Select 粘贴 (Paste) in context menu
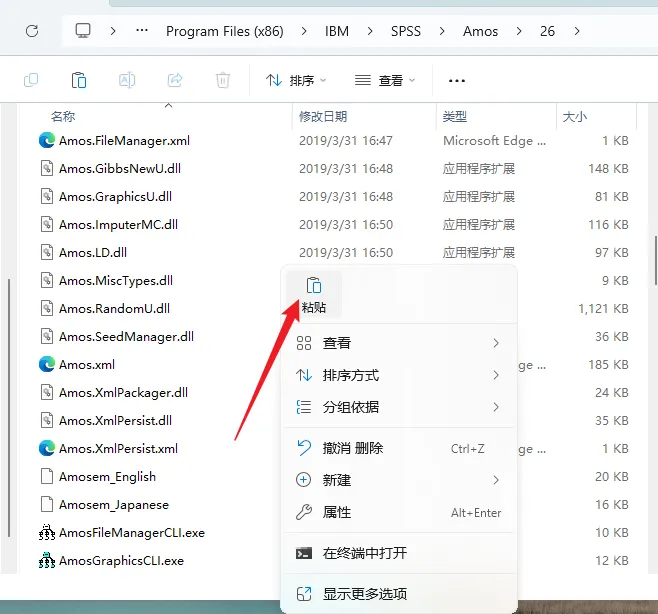658x614 pixels. click(314, 295)
